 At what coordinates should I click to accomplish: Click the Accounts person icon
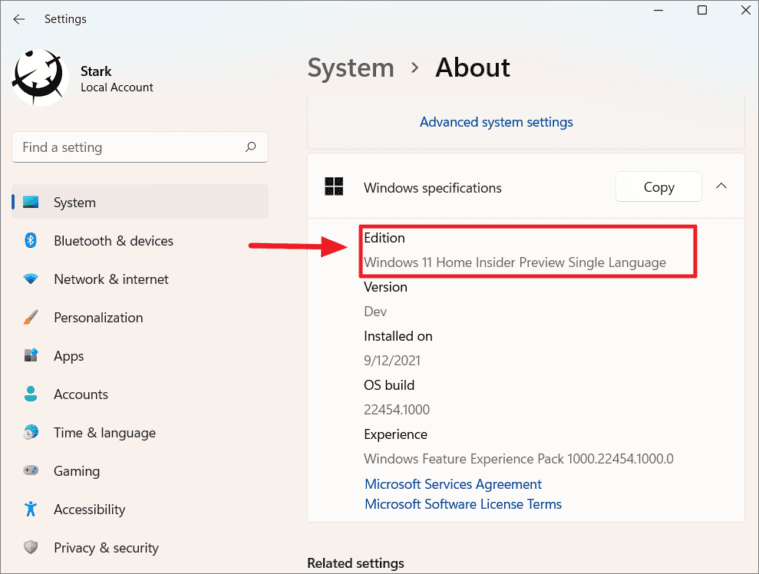[30, 394]
